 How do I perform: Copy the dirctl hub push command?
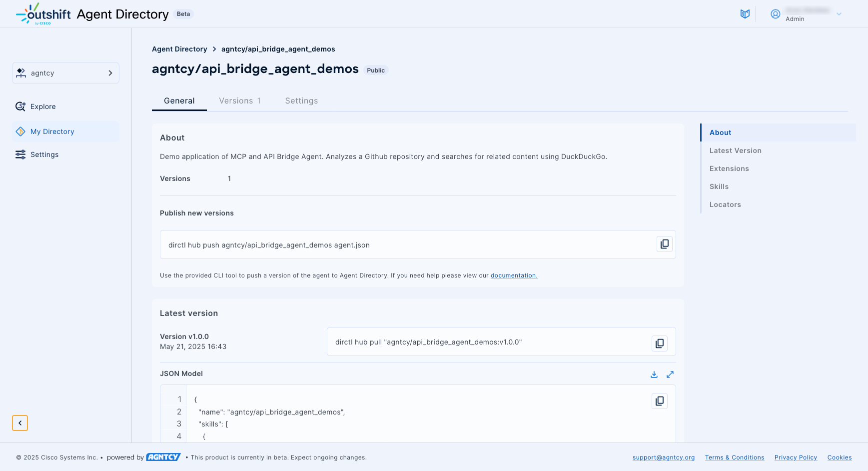[x=664, y=244]
